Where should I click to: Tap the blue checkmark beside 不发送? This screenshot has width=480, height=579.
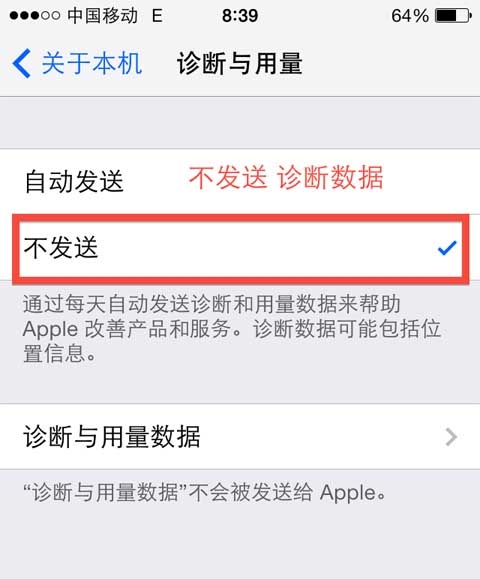coord(447,248)
